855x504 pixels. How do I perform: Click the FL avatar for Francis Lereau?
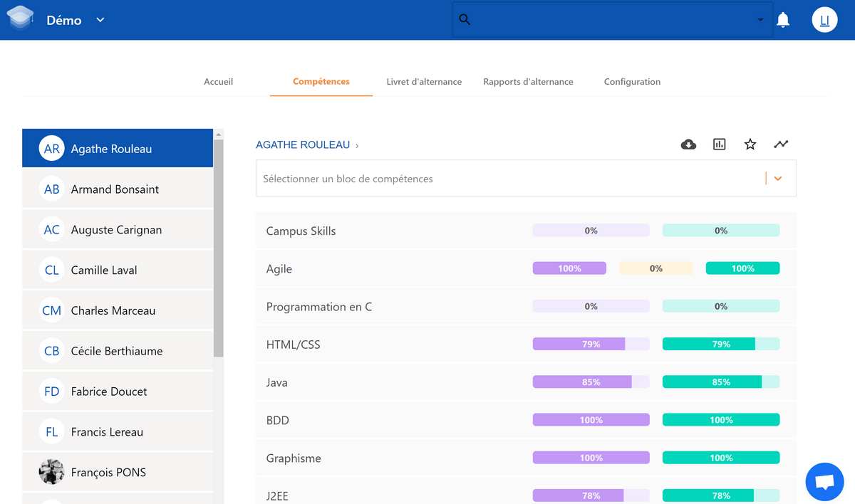pyautogui.click(x=51, y=432)
